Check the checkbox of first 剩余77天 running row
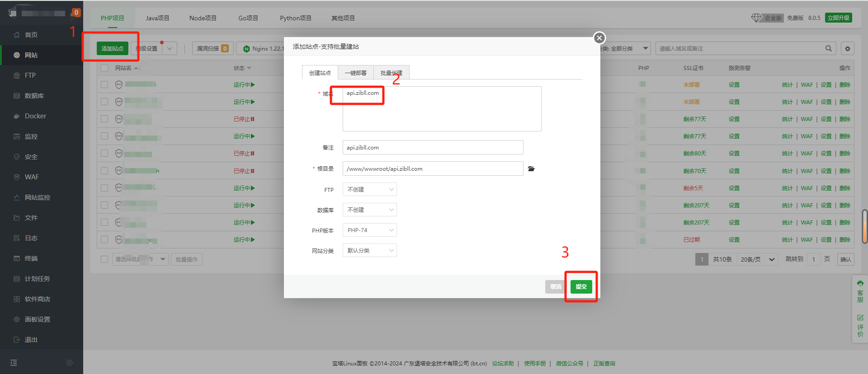Screen dimensions: 868x374 [x=104, y=136]
